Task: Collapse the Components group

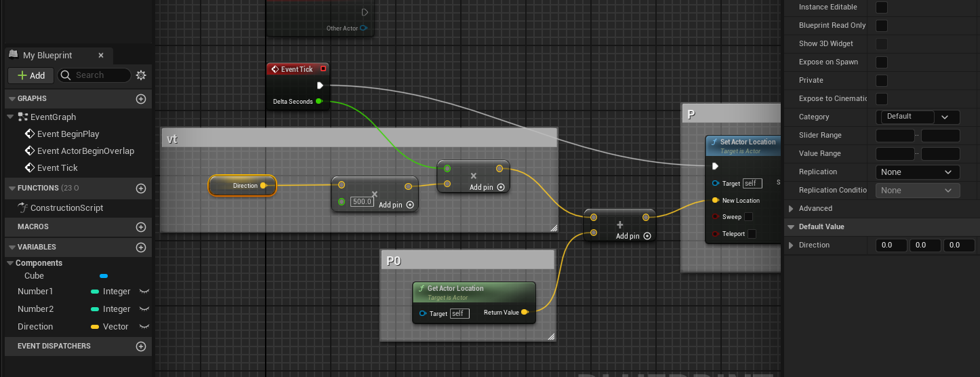Action: pyautogui.click(x=10, y=263)
